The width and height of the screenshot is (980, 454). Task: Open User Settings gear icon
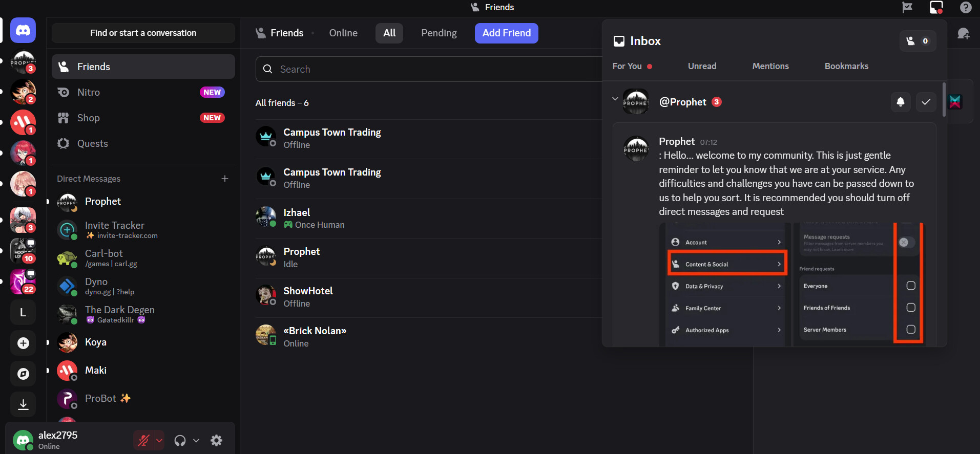coord(216,440)
